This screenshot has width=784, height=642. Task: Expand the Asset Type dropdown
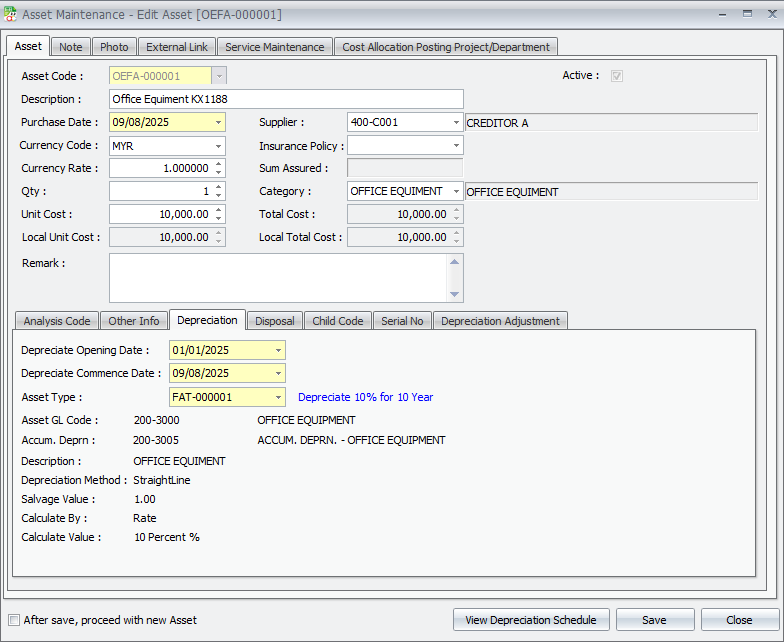click(x=278, y=398)
